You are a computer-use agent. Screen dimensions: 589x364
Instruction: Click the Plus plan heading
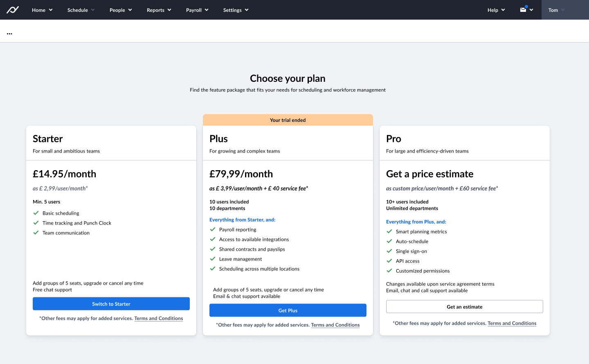[218, 139]
